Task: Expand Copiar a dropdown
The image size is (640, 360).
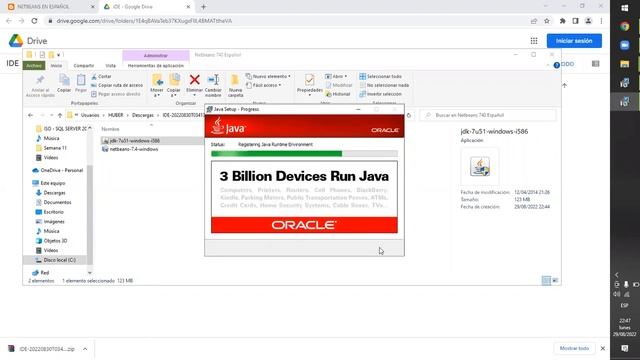Action: pyautogui.click(x=173, y=93)
